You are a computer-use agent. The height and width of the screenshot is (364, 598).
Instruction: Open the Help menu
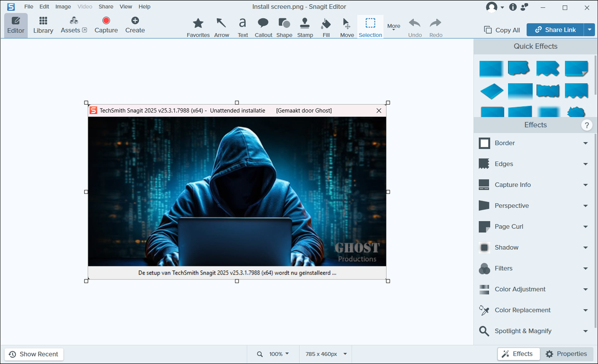pos(144,7)
